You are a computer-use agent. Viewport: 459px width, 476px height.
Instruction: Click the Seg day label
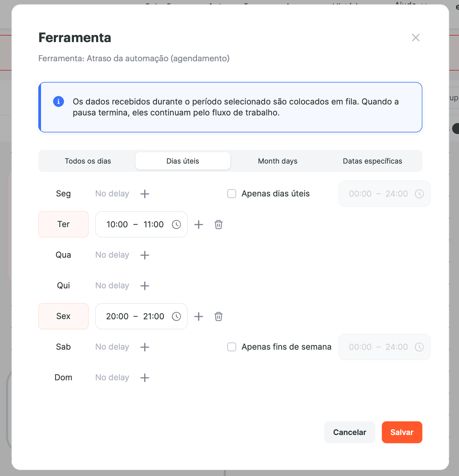[63, 194]
